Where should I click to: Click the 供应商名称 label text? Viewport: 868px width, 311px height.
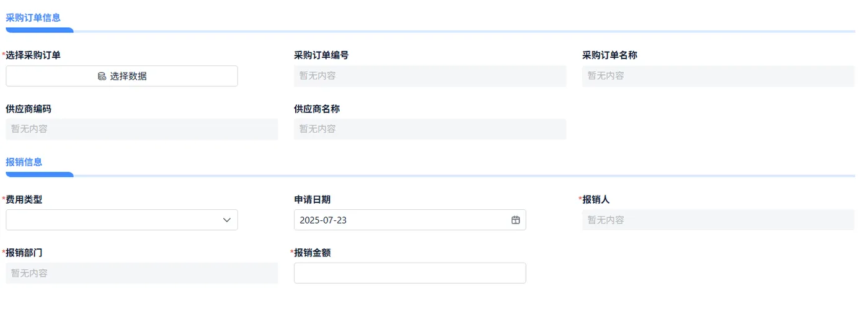point(317,109)
